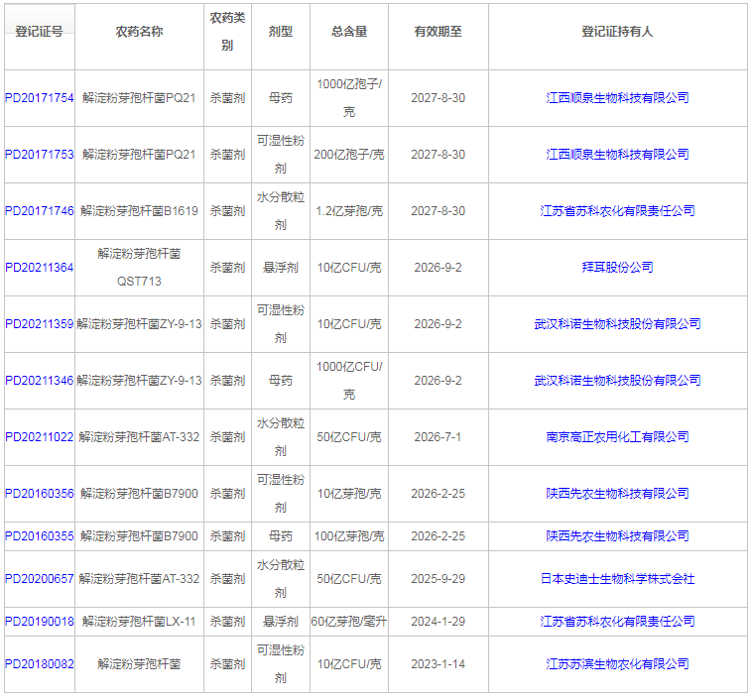Open registration link PD20200657
752x700 pixels.
click(40, 579)
